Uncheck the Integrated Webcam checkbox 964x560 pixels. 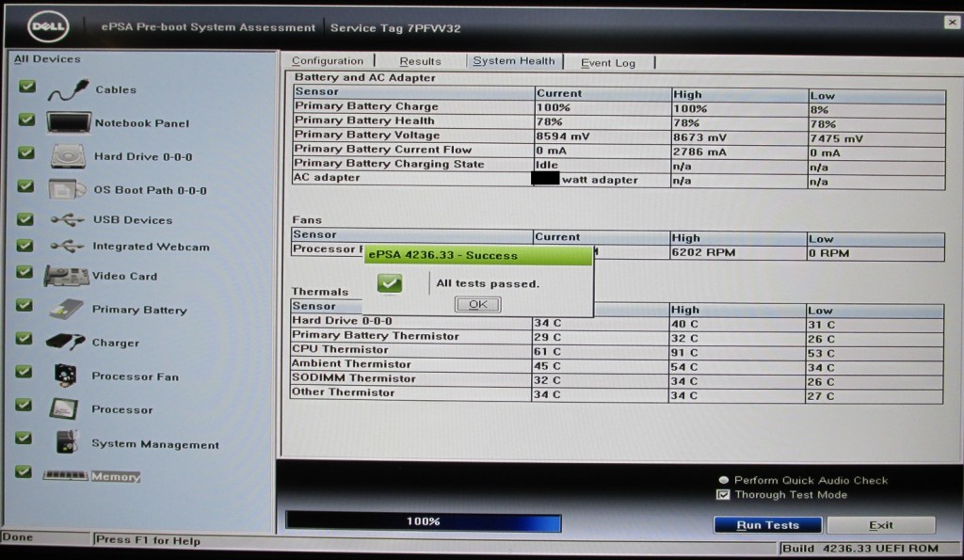[x=24, y=246]
